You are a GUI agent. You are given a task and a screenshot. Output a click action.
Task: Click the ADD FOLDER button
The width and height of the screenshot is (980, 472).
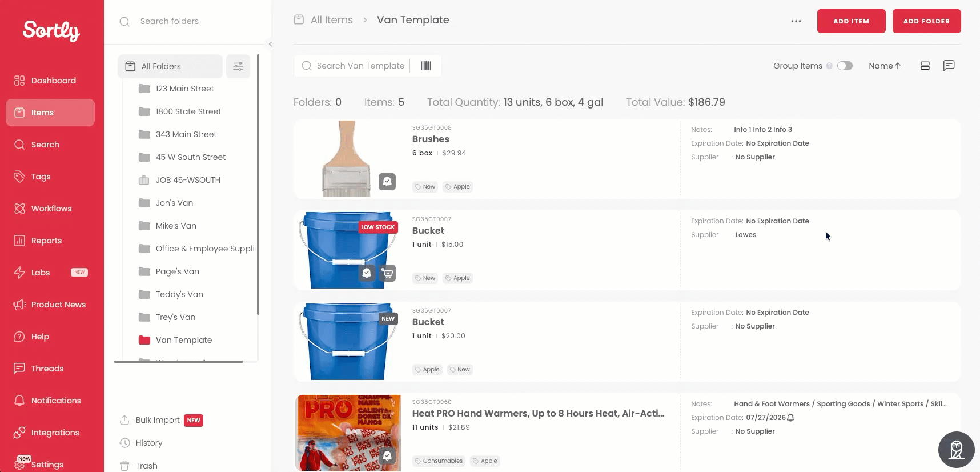click(926, 21)
